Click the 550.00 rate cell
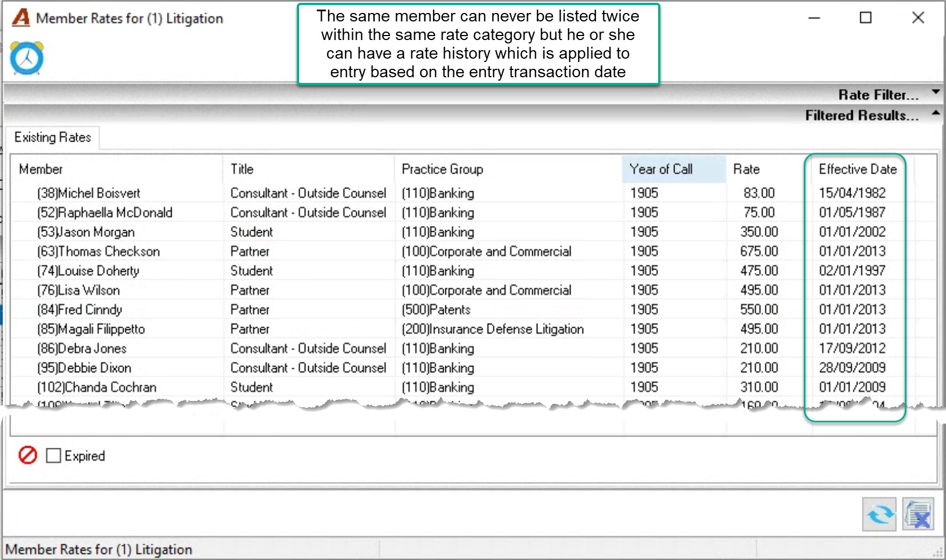 (x=759, y=310)
